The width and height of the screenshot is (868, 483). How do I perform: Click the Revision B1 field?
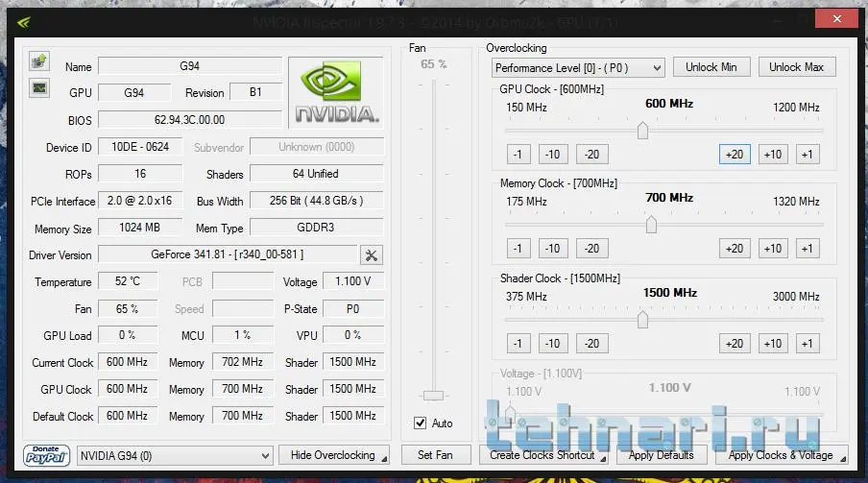click(255, 92)
